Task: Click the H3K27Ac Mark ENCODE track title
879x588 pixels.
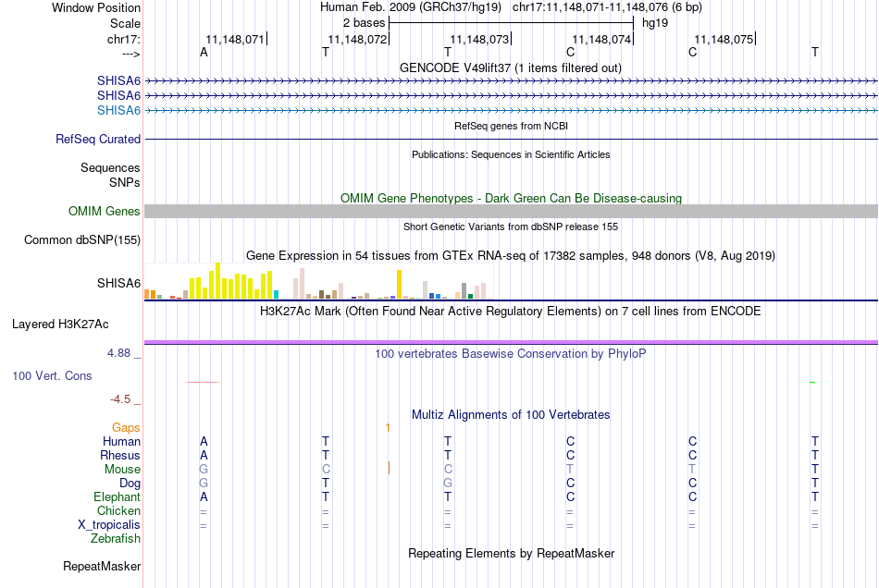Action: click(x=510, y=312)
